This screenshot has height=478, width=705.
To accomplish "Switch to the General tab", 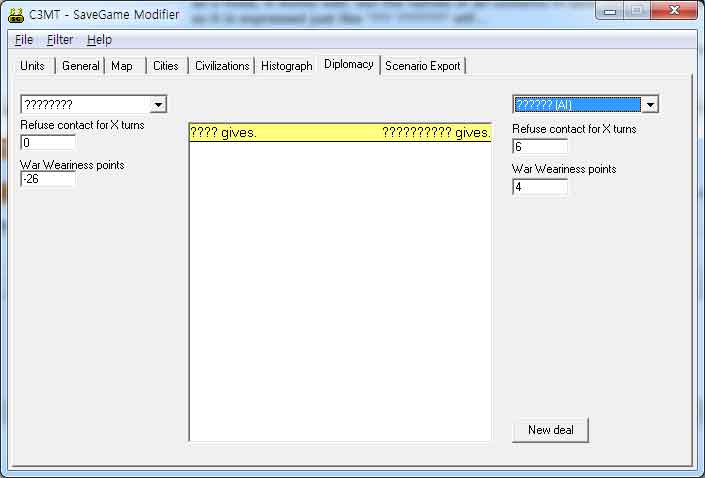I will (x=80, y=66).
